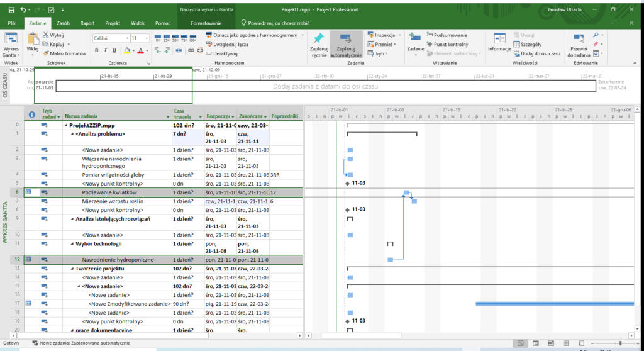
Task: Click the Zaplanuj ręcznie pin icon
Action: (x=319, y=39)
